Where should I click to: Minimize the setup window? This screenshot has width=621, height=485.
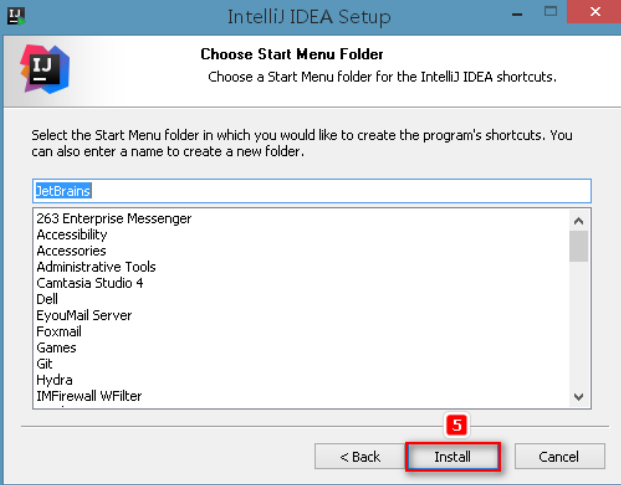pyautogui.click(x=517, y=15)
